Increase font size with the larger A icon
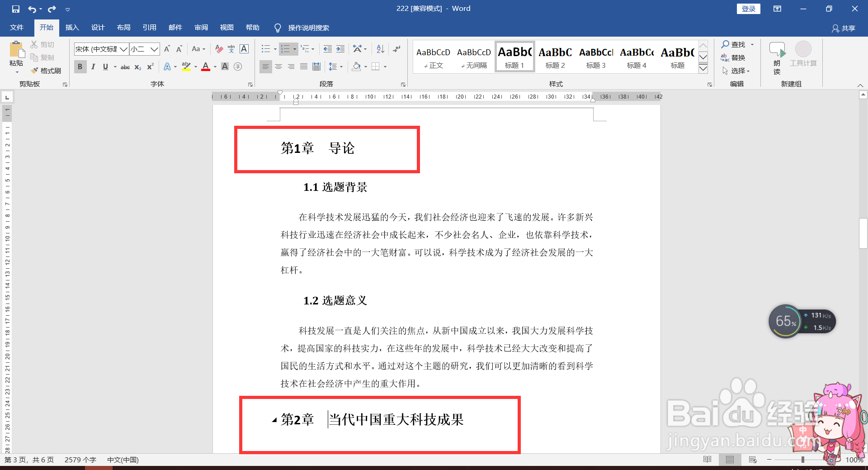This screenshot has height=470, width=868. [167, 49]
